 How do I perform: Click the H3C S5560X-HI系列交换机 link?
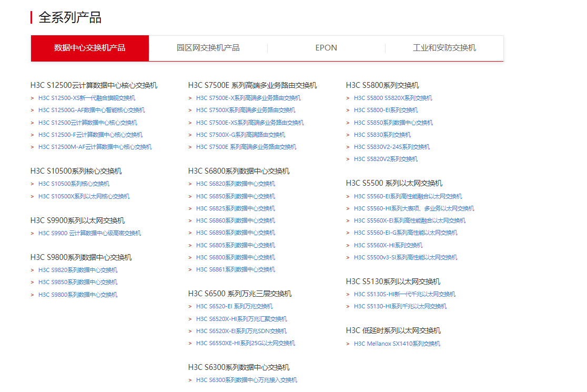(x=388, y=246)
